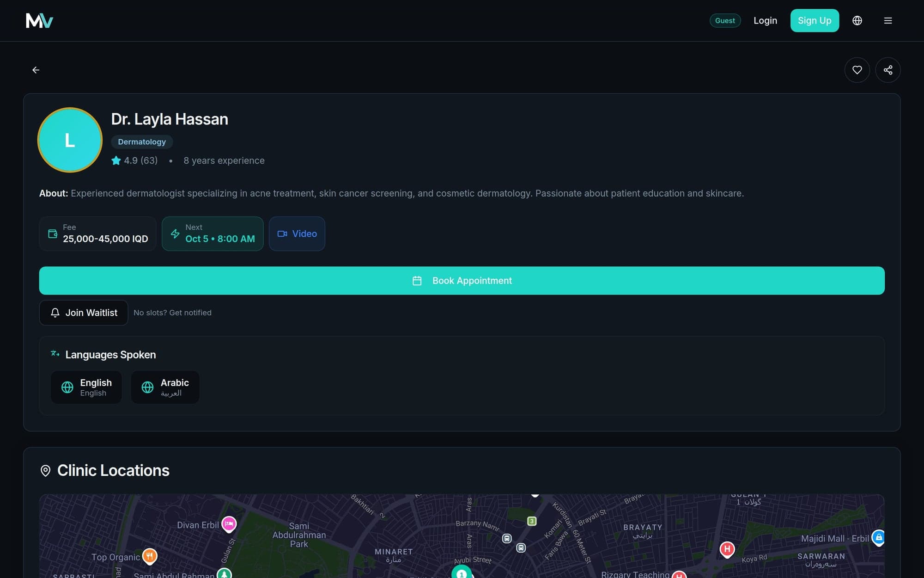Click the Arabic language chip

click(165, 387)
